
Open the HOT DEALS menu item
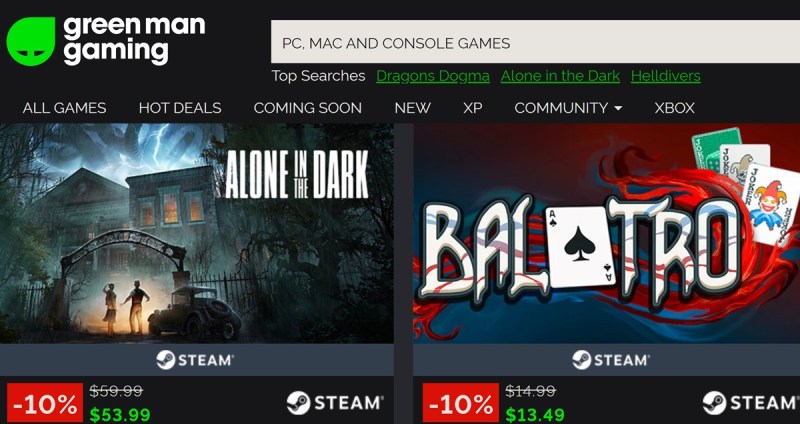180,108
